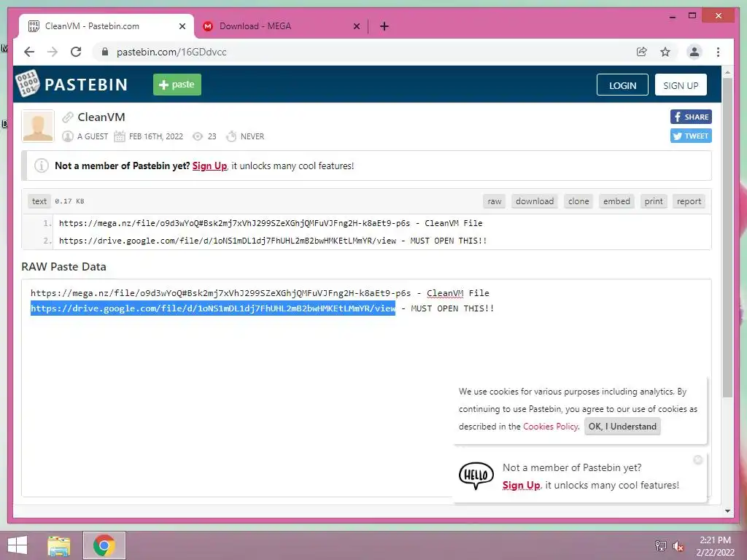This screenshot has width=747, height=560.
Task: Click the A GUEST author label
Action: pos(93,136)
